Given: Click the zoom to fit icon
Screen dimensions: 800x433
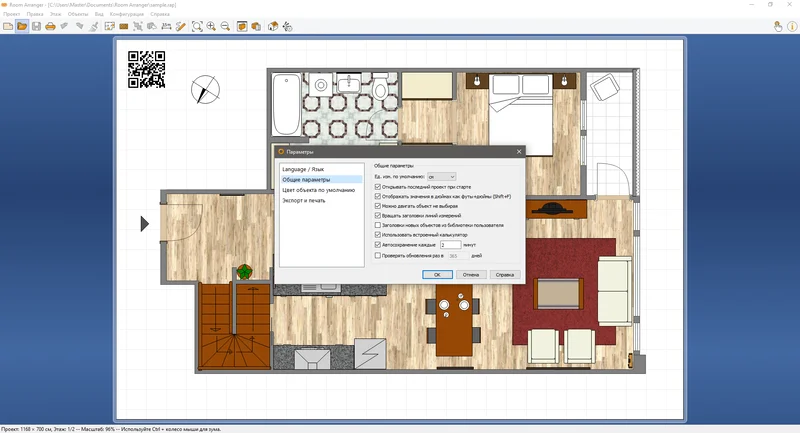Looking at the screenshot, I should [197, 26].
